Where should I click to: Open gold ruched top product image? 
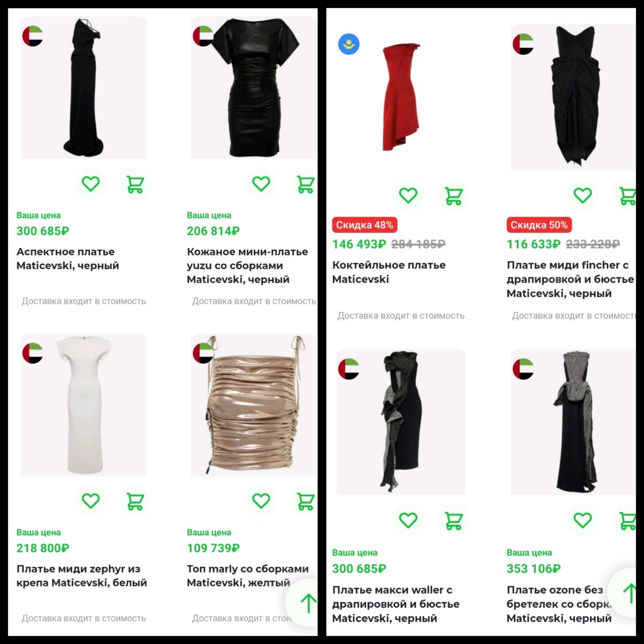coord(254,405)
